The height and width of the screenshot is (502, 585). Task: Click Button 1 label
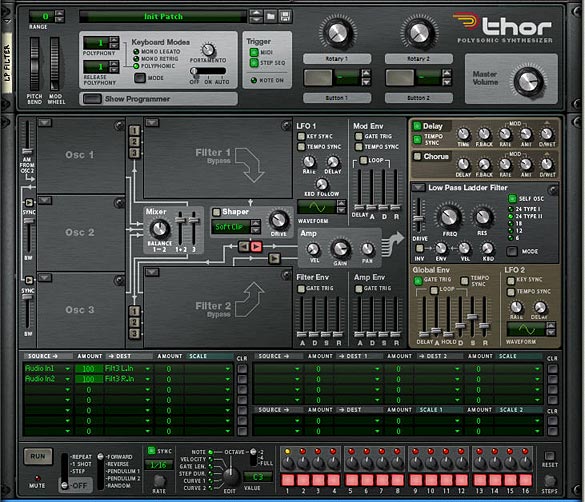coord(337,98)
